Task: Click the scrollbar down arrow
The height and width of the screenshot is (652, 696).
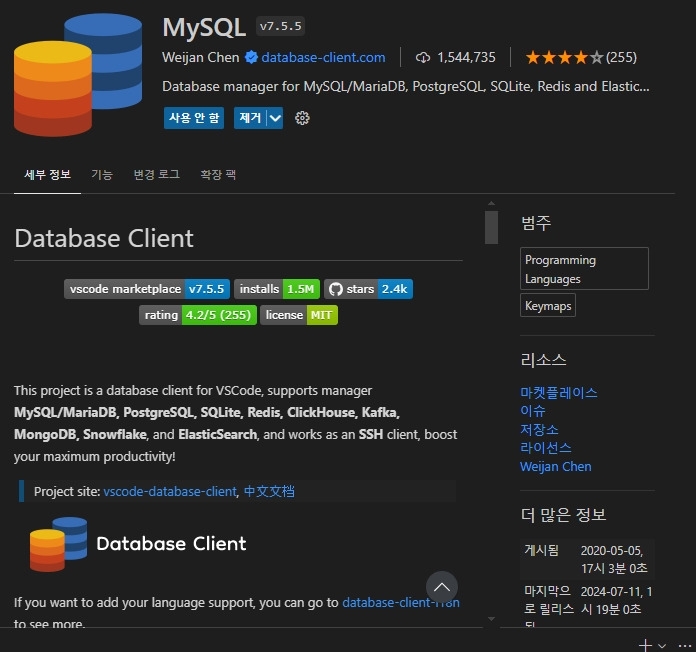Action: point(491,619)
